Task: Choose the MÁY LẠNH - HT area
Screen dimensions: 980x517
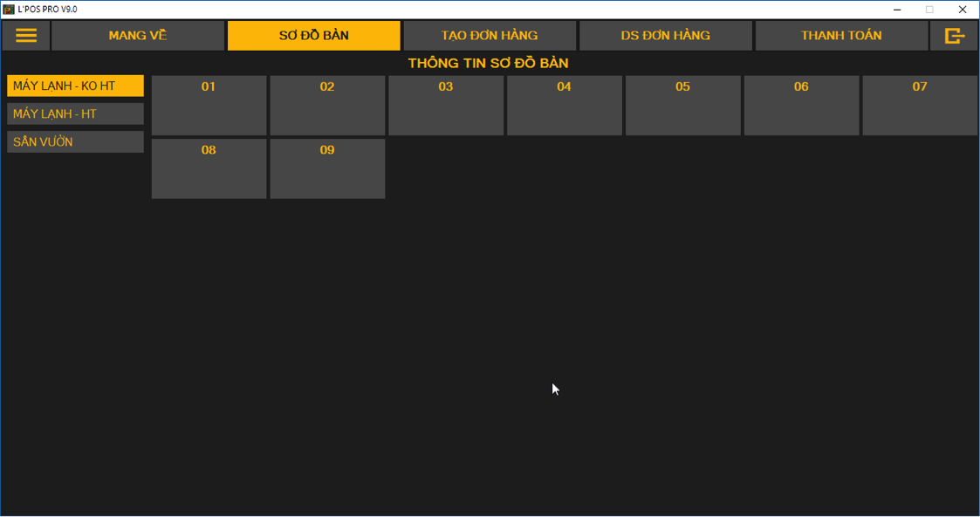Action: coord(75,114)
